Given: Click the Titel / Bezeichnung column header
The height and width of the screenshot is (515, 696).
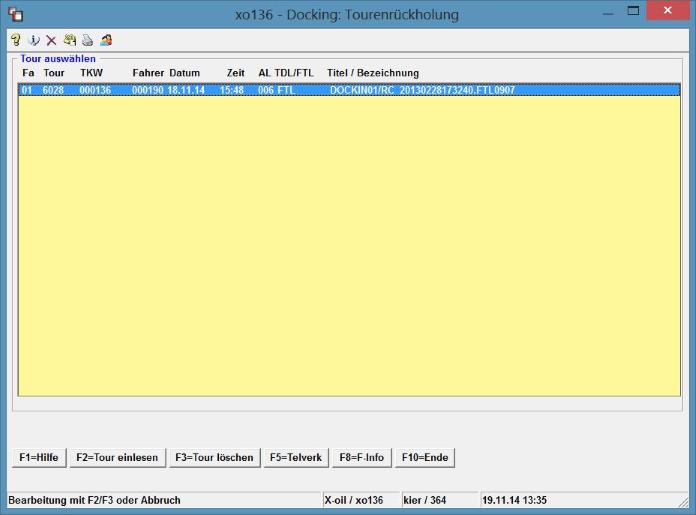Looking at the screenshot, I should coord(373,73).
